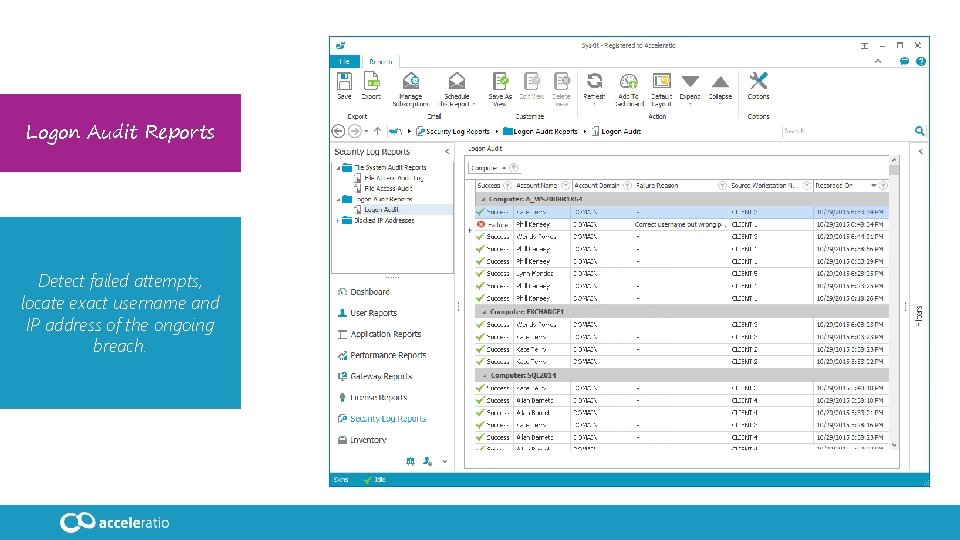
Task: Click the Help question mark icon
Action: click(x=920, y=61)
